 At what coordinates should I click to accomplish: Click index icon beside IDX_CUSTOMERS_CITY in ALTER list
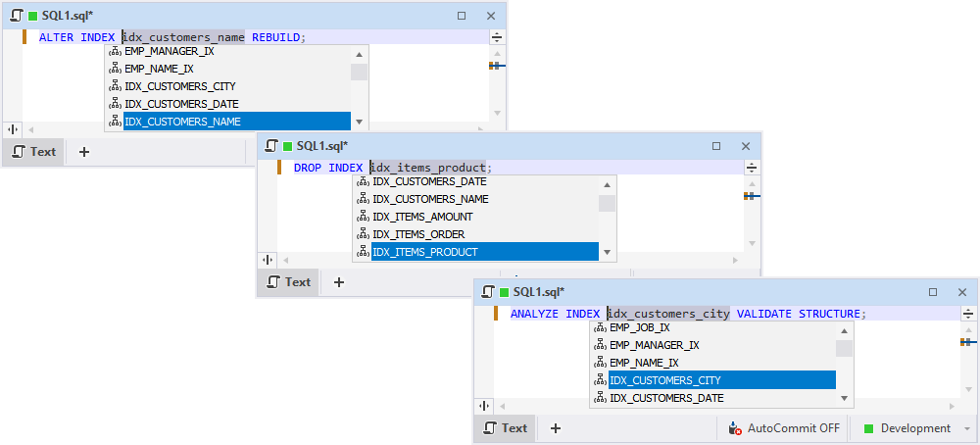click(115, 86)
